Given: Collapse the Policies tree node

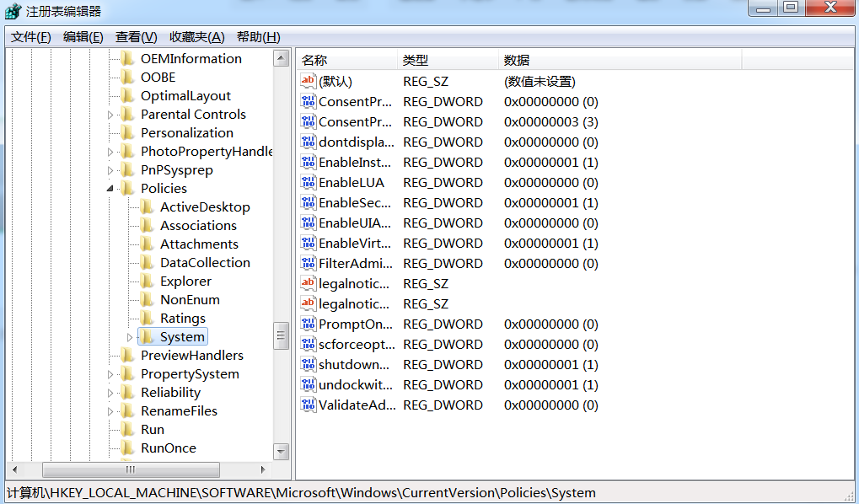Looking at the screenshot, I should click(x=110, y=189).
